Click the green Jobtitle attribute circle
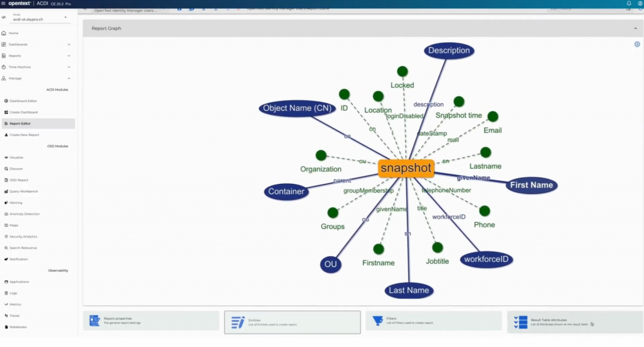Viewport: 644px width, 347px height. pyautogui.click(x=438, y=247)
